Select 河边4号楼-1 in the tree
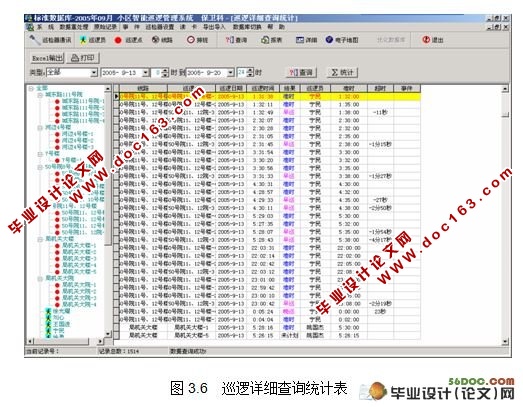Viewport: 523px width, 407px height. (x=77, y=134)
